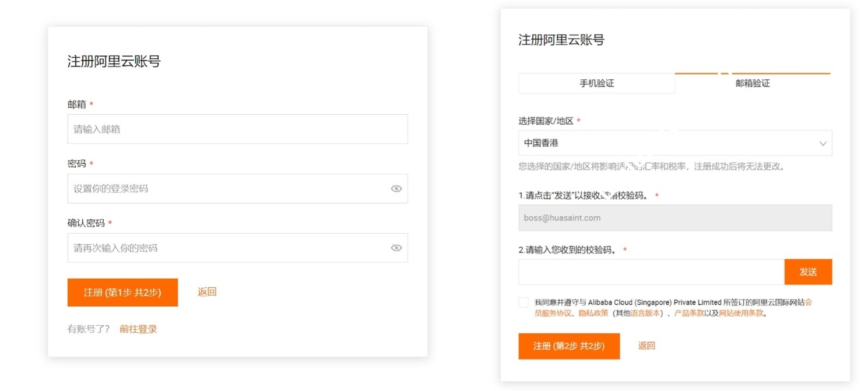Click the 网站使用条款 link
This screenshot has width=868, height=391.
coord(741,313)
